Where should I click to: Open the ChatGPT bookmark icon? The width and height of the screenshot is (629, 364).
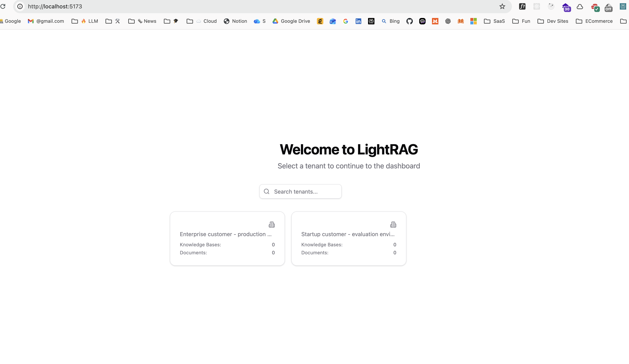click(x=448, y=21)
